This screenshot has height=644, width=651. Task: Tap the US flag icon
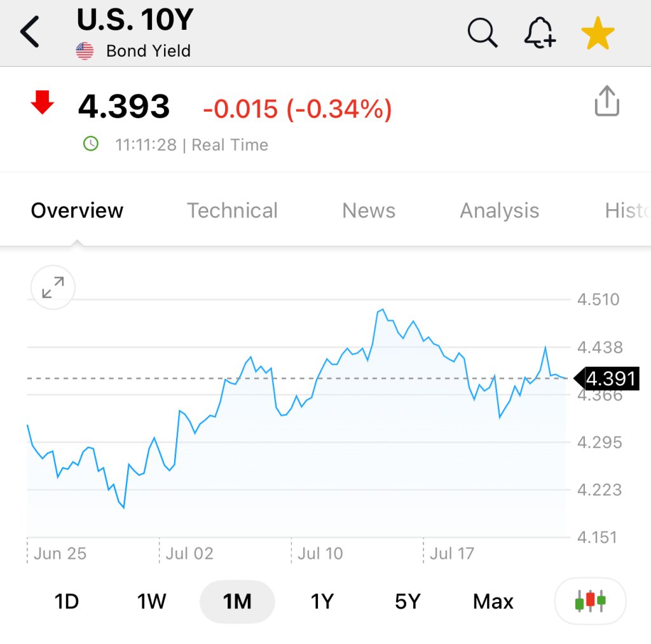tap(85, 51)
